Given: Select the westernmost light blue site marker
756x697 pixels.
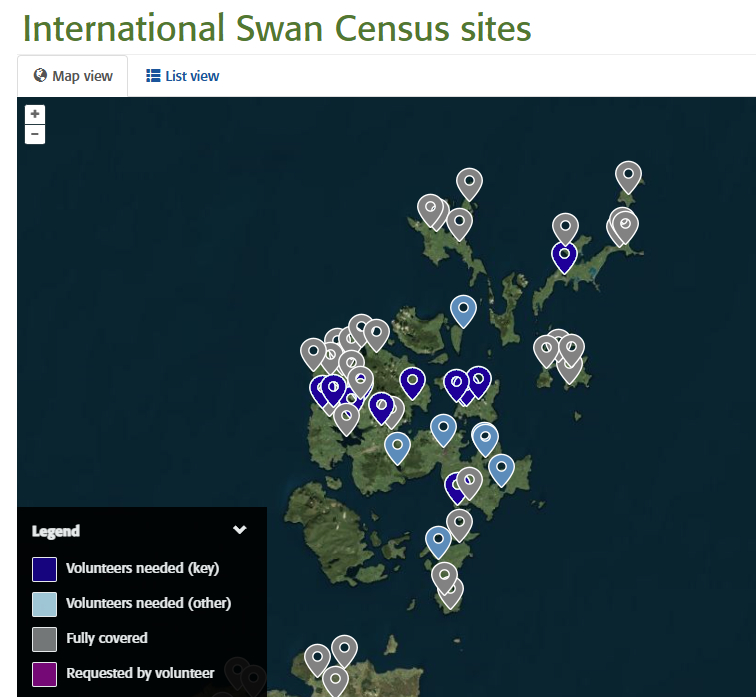Looking at the screenshot, I should tap(398, 446).
